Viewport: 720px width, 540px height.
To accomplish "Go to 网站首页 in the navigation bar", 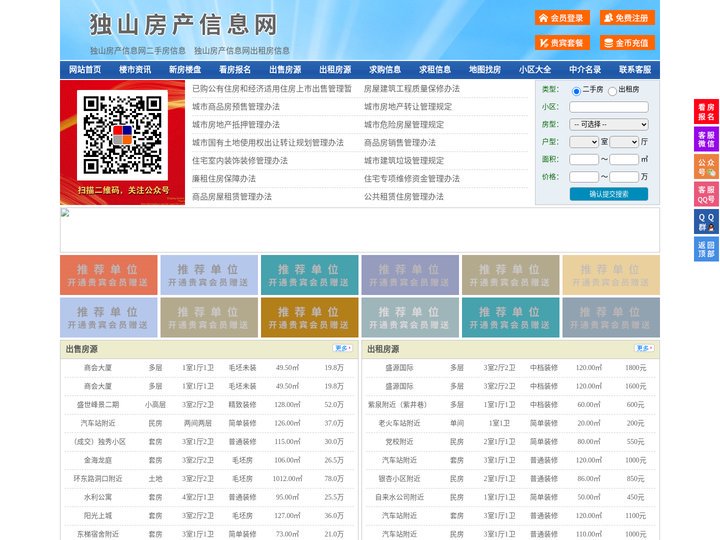I will click(85, 70).
